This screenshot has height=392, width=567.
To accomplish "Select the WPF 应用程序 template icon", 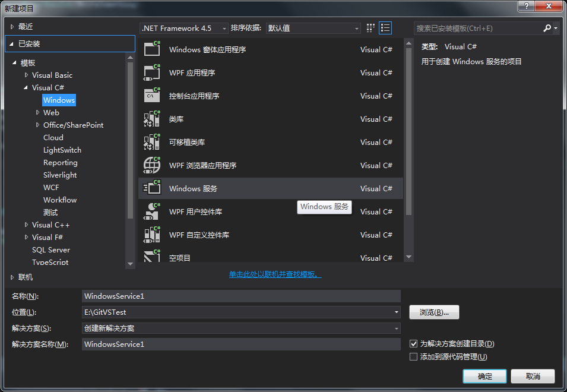I will (x=152, y=72).
